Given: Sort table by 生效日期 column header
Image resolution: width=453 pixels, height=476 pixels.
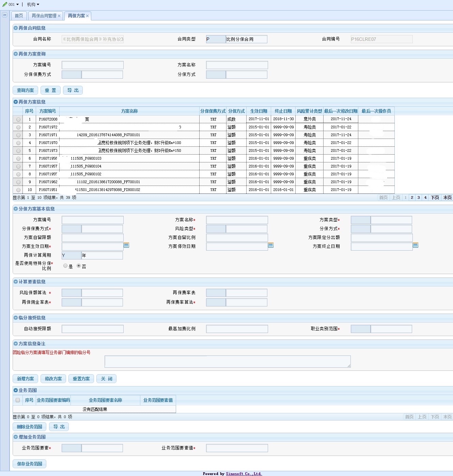Looking at the screenshot, I should coord(259,111).
